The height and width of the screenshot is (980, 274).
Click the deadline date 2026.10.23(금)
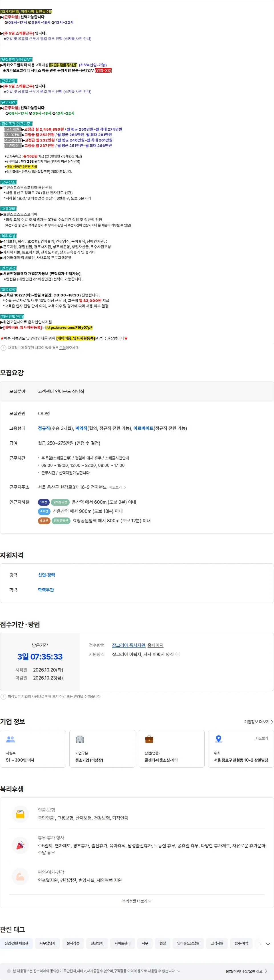[48, 678]
